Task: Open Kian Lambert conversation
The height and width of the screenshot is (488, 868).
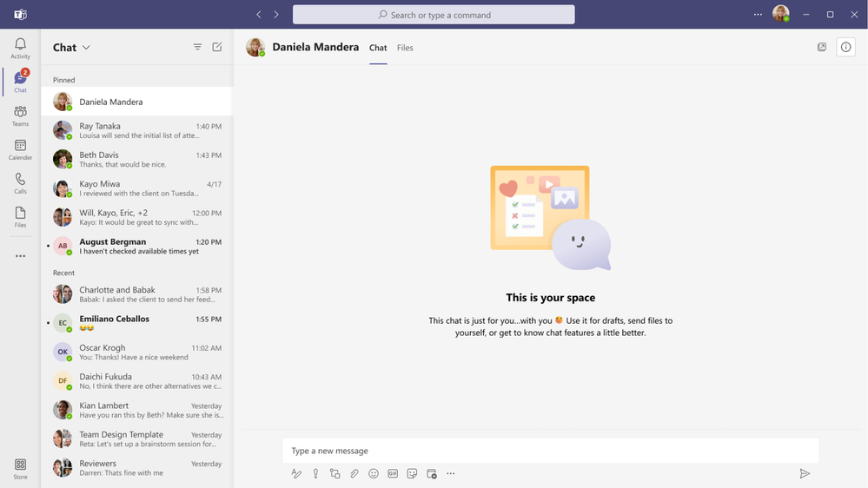Action: coord(136,410)
